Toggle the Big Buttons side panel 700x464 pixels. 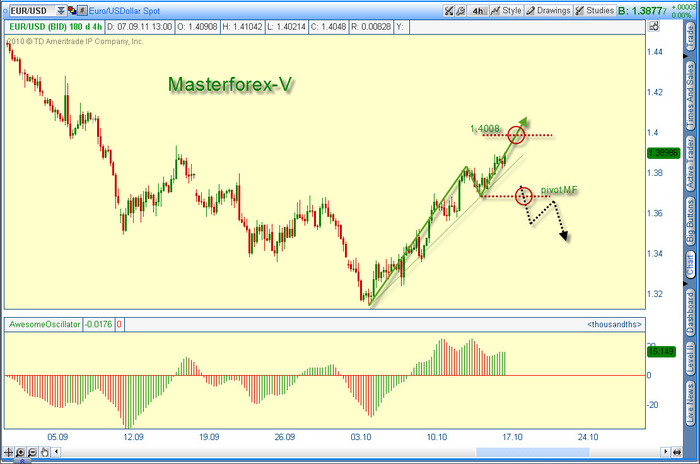point(692,221)
